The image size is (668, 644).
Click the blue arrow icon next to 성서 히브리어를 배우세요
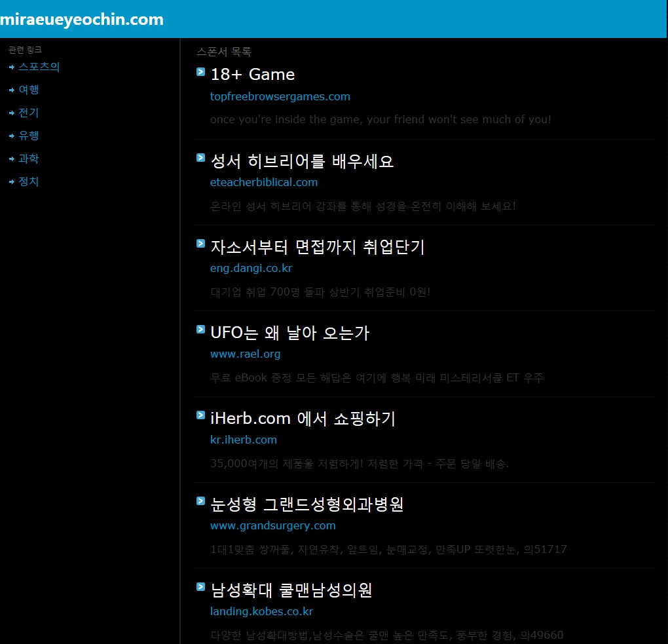coord(200,158)
